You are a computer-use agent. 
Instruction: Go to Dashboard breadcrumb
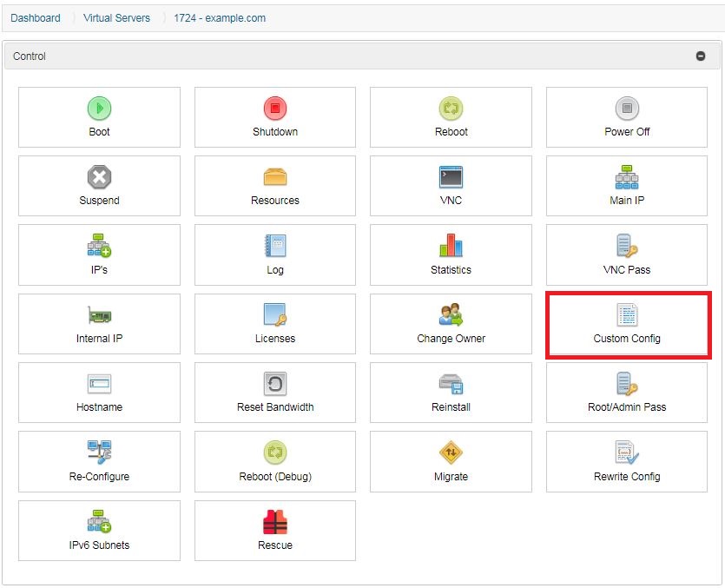pos(36,17)
